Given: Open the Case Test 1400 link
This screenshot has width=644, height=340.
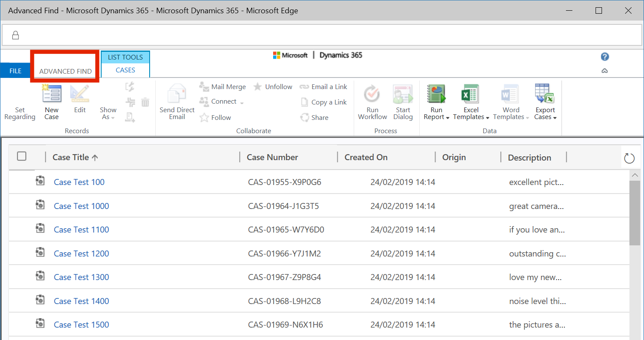Looking at the screenshot, I should 81,301.
